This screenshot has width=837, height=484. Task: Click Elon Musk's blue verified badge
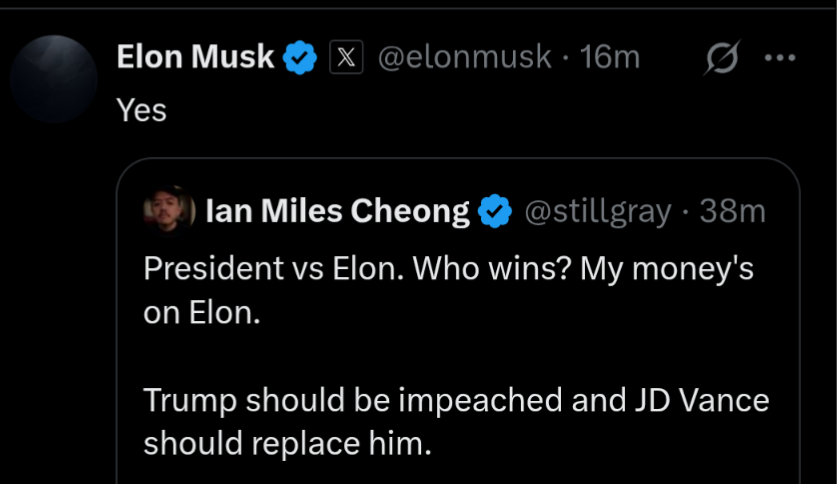tap(300, 58)
